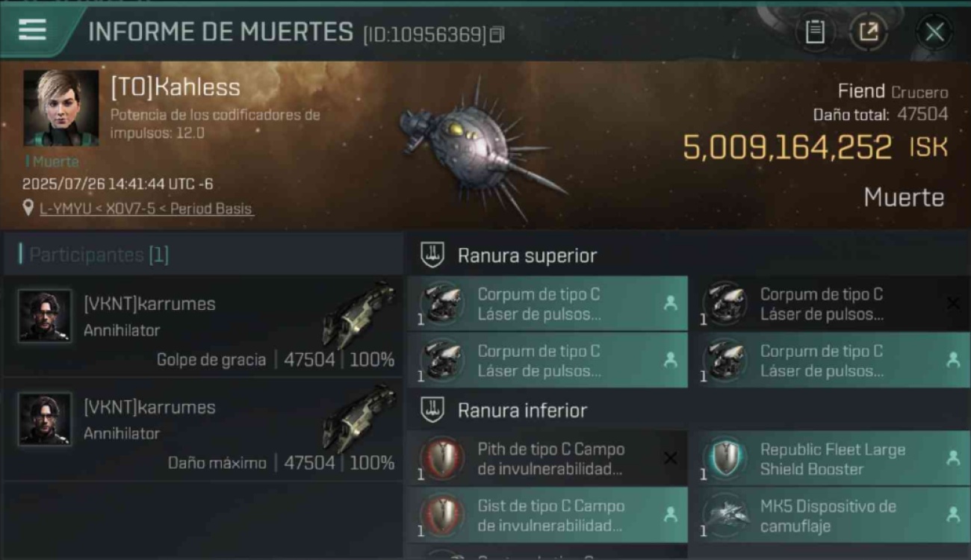Image resolution: width=971 pixels, height=560 pixels.
Task: Tap the X-marked Corpum láser module
Action: (830, 303)
